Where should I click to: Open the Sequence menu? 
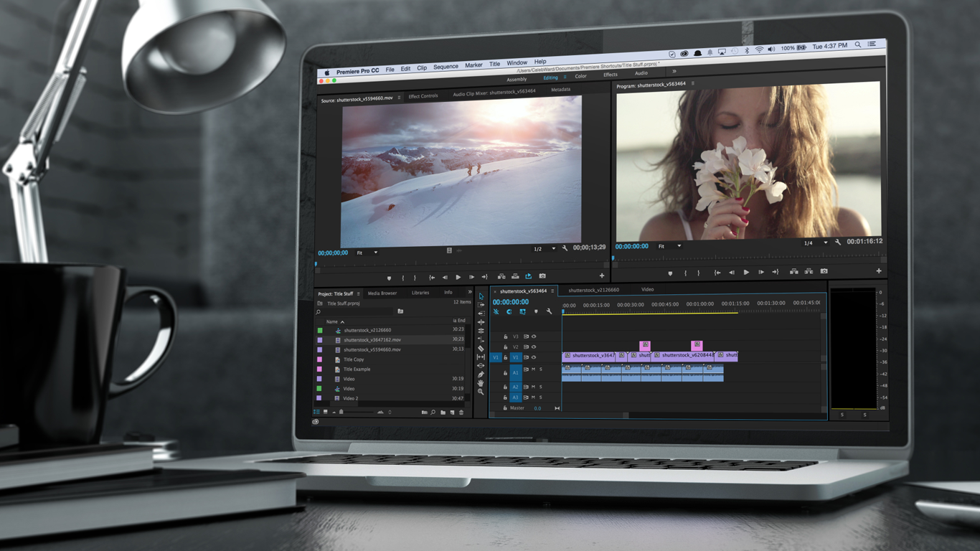(x=446, y=67)
